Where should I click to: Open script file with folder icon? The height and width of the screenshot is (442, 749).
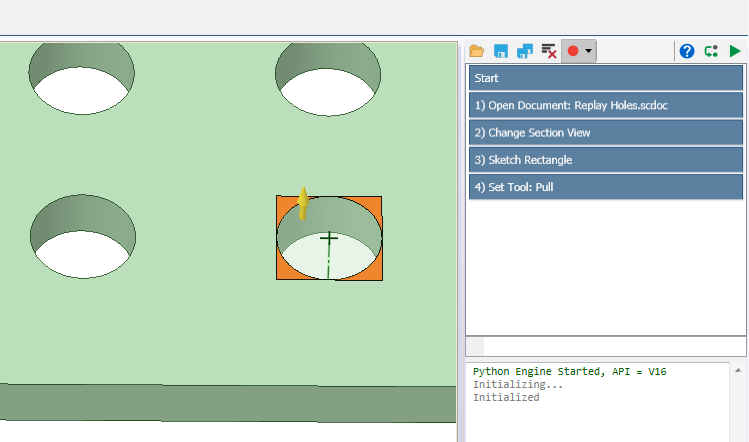point(477,51)
